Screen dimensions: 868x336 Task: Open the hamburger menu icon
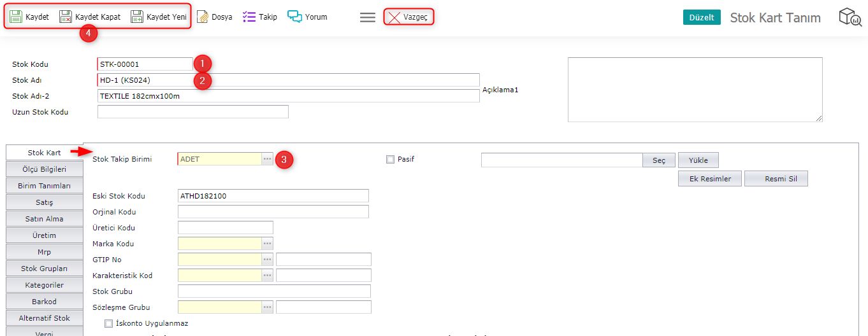(368, 18)
